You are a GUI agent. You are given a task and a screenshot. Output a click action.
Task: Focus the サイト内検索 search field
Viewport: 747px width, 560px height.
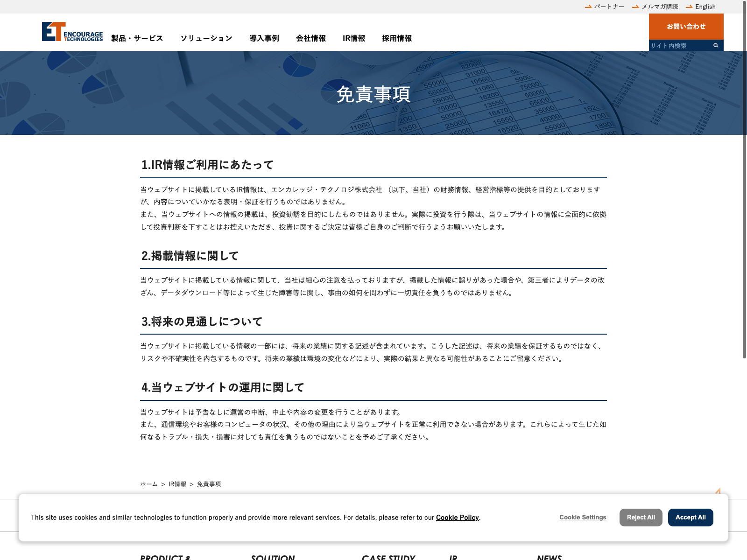tap(680, 45)
